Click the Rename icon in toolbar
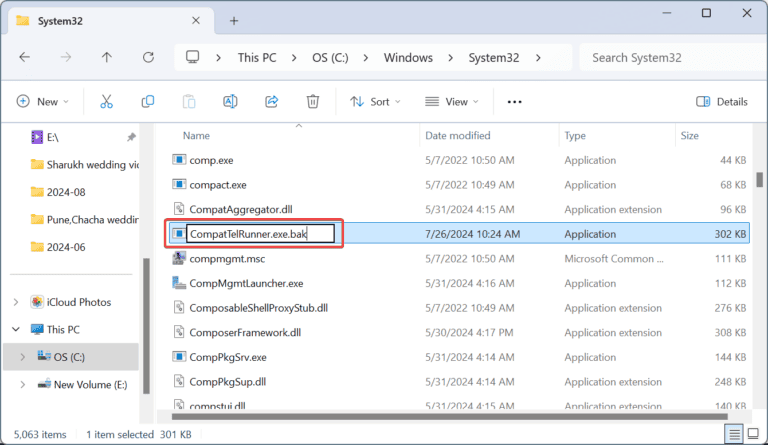The image size is (768, 445). [230, 102]
